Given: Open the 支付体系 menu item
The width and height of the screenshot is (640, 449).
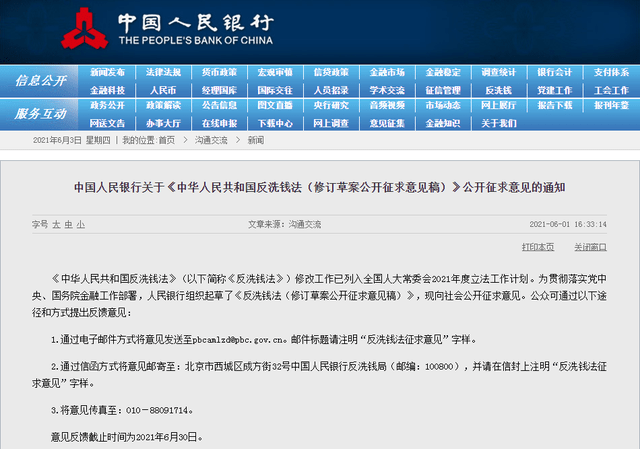Looking at the screenshot, I should 611,73.
